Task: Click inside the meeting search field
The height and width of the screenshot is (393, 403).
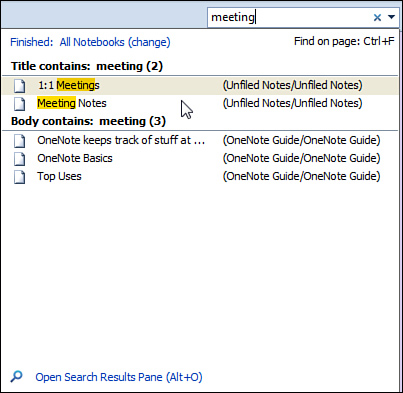Action: (289, 17)
